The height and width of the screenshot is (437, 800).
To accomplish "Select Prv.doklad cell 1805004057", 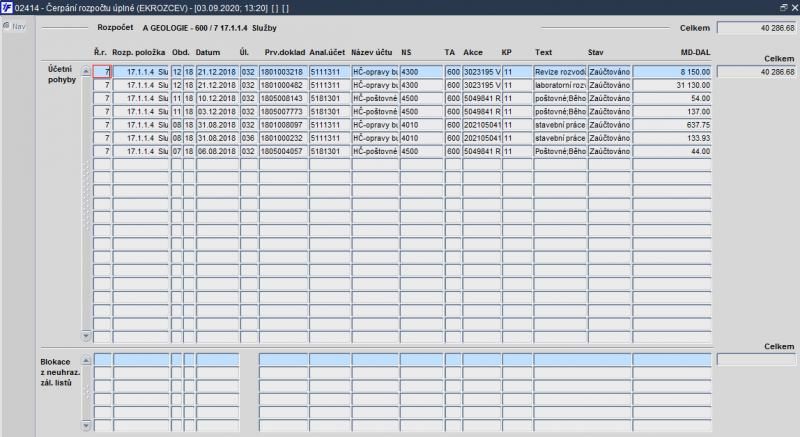I will tap(283, 151).
